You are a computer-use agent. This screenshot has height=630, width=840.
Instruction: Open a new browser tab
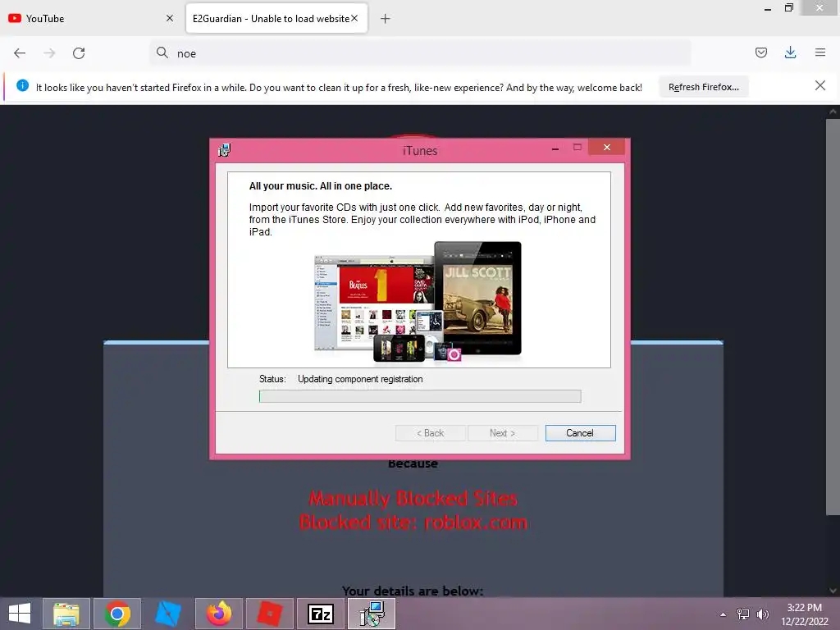click(386, 19)
